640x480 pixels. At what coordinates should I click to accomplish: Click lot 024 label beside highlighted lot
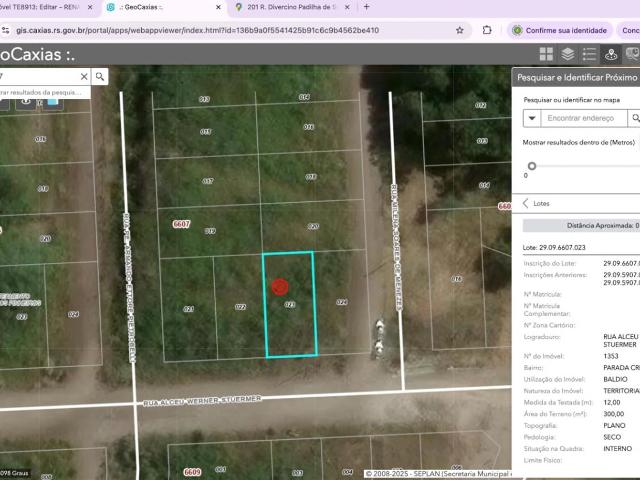(x=342, y=302)
